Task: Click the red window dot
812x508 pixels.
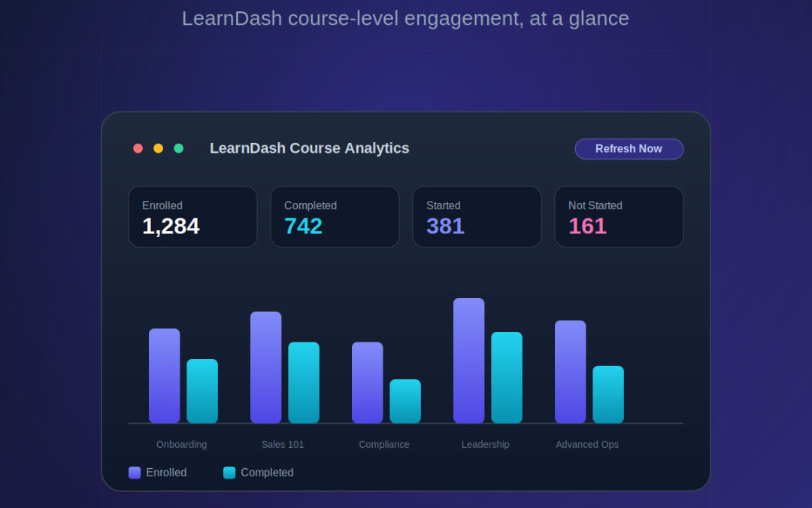Action: tap(138, 148)
